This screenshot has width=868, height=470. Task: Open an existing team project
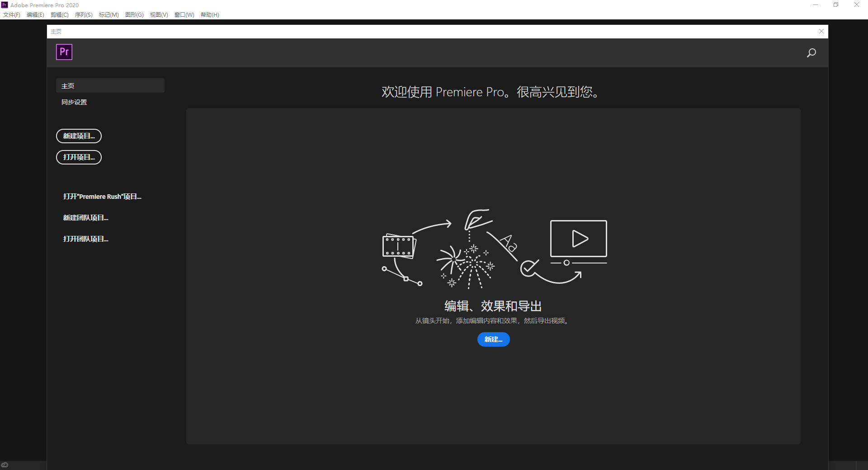point(85,239)
